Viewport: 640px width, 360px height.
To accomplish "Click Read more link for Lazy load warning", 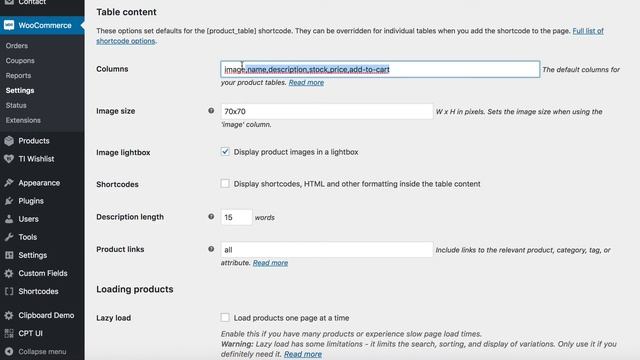I will tap(303, 354).
